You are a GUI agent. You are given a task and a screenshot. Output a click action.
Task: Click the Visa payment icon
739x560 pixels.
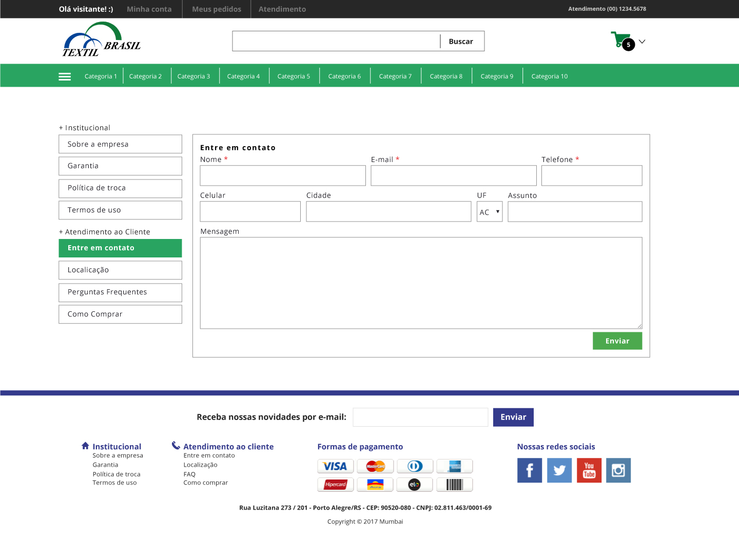(336, 466)
